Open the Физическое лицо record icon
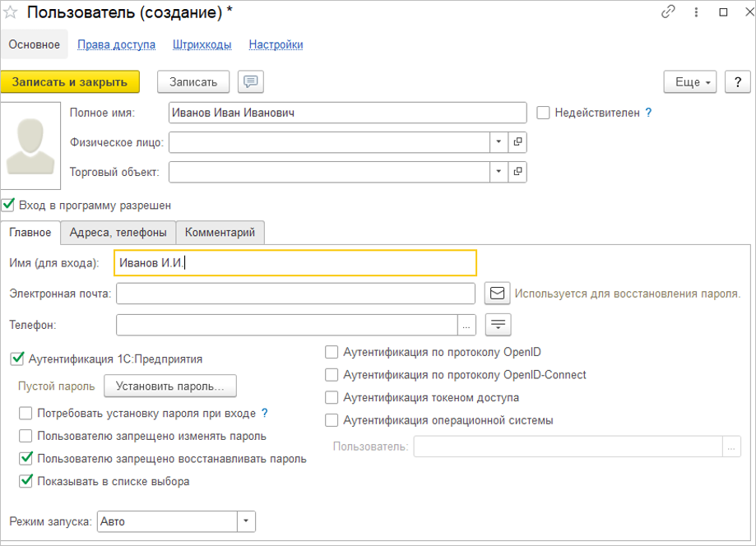The height and width of the screenshot is (546, 756). coord(517,142)
